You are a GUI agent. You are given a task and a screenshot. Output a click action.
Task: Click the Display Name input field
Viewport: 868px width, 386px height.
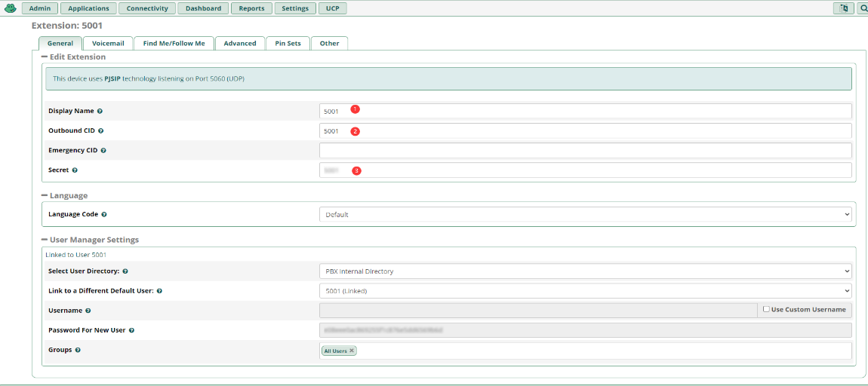585,111
